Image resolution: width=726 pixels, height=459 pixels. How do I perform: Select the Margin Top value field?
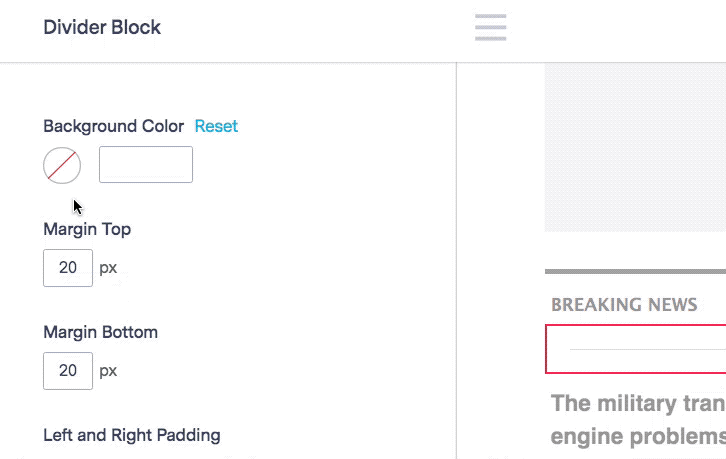coord(68,268)
